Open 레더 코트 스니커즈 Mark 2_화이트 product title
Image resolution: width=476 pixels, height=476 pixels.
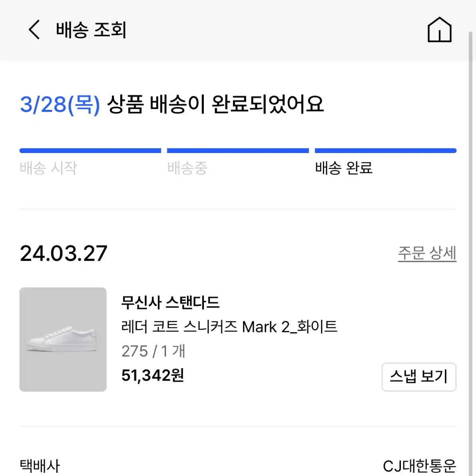click(229, 327)
